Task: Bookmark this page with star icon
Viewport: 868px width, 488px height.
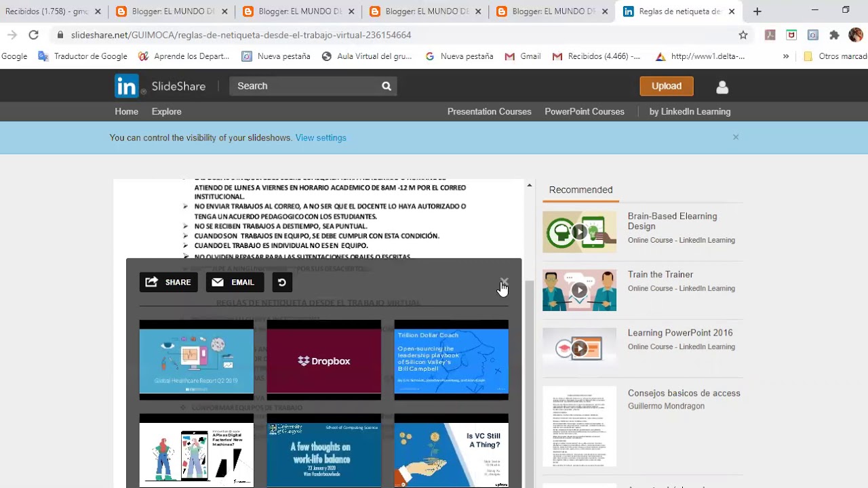Action: 743,35
